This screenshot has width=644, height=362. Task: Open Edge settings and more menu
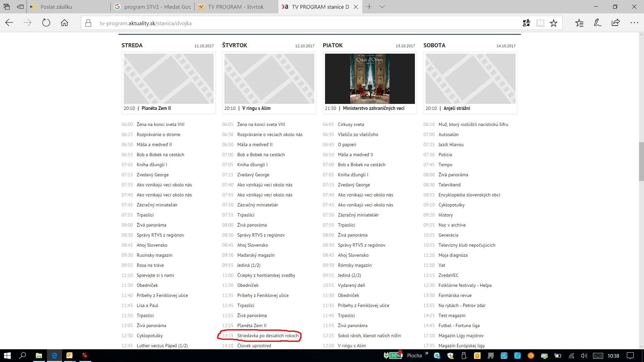634,23
